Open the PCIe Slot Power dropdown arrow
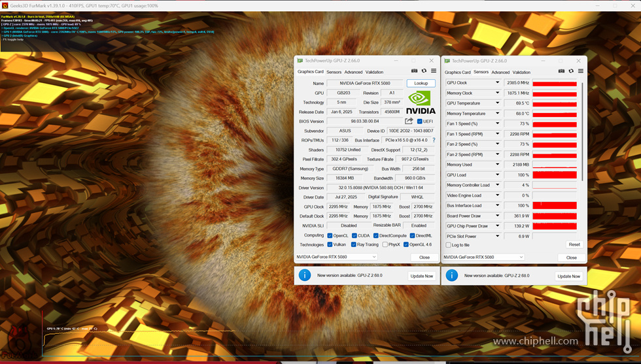 [x=497, y=236]
